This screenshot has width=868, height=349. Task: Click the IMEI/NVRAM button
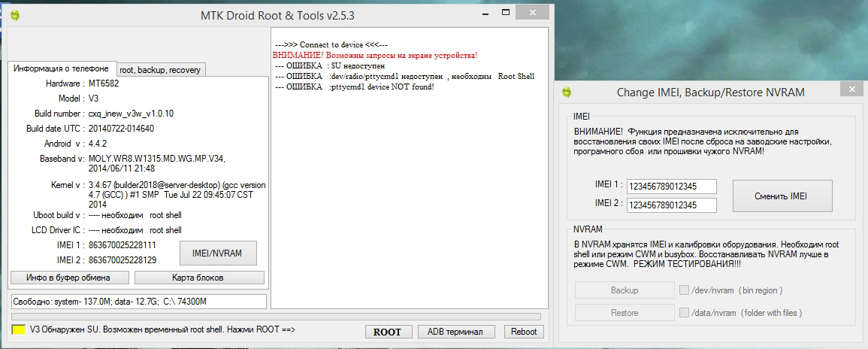[218, 253]
